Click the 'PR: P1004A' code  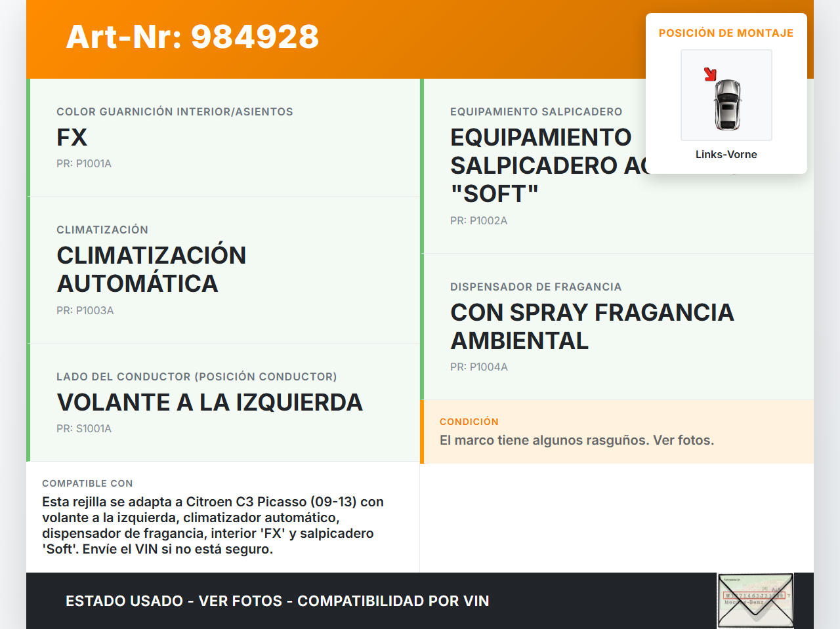pos(479,367)
